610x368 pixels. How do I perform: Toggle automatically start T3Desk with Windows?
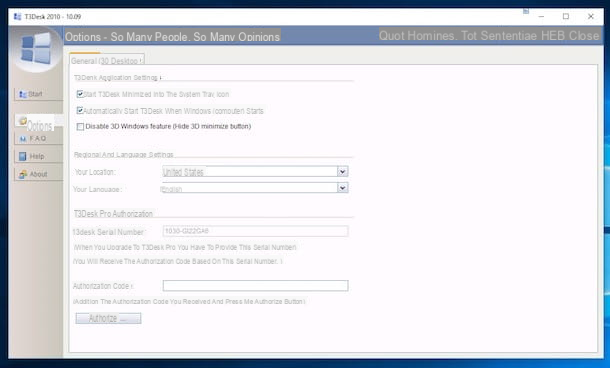80,111
